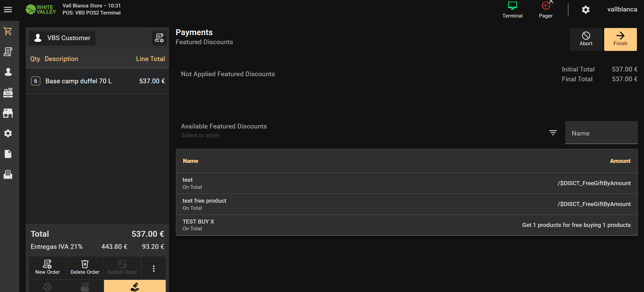The height and width of the screenshot is (292, 644).
Task: Click the Name filter input field
Action: coord(601,133)
